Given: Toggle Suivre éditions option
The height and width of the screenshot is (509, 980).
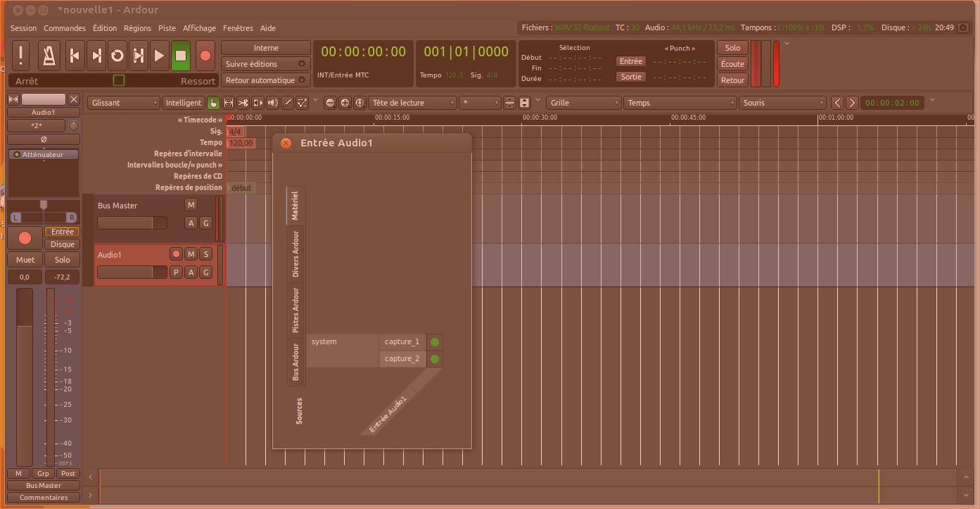Looking at the screenshot, I should click(266, 64).
